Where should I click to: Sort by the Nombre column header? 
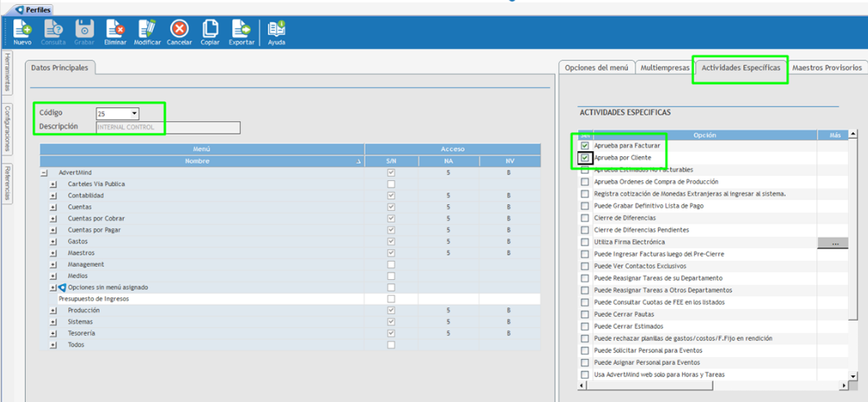pos(202,161)
